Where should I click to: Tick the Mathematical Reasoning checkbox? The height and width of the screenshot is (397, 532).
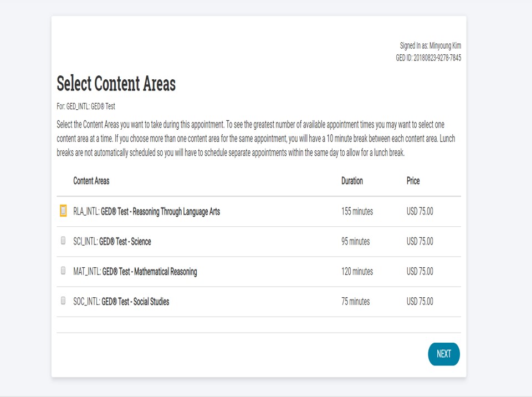tap(63, 271)
